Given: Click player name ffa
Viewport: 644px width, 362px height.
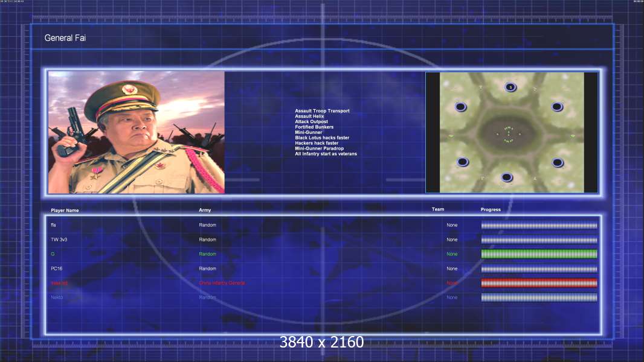Looking at the screenshot, I should click(53, 225).
